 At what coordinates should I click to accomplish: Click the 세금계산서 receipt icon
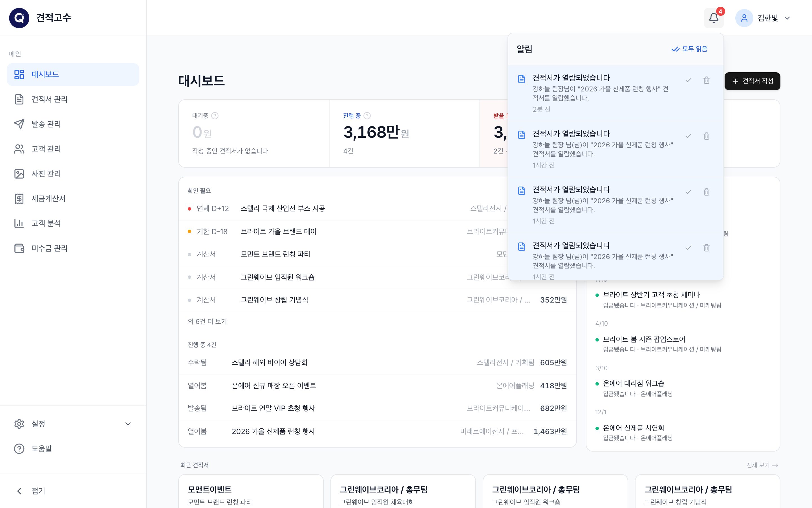19,199
